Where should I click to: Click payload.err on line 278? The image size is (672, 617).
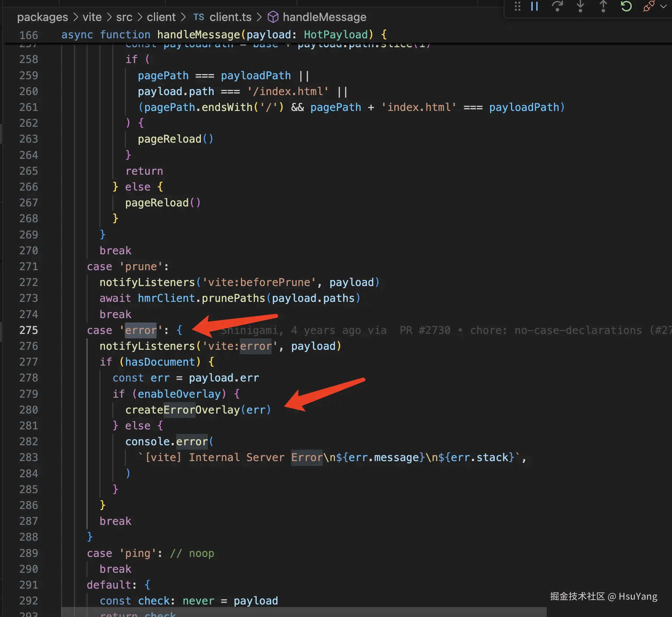coord(224,378)
